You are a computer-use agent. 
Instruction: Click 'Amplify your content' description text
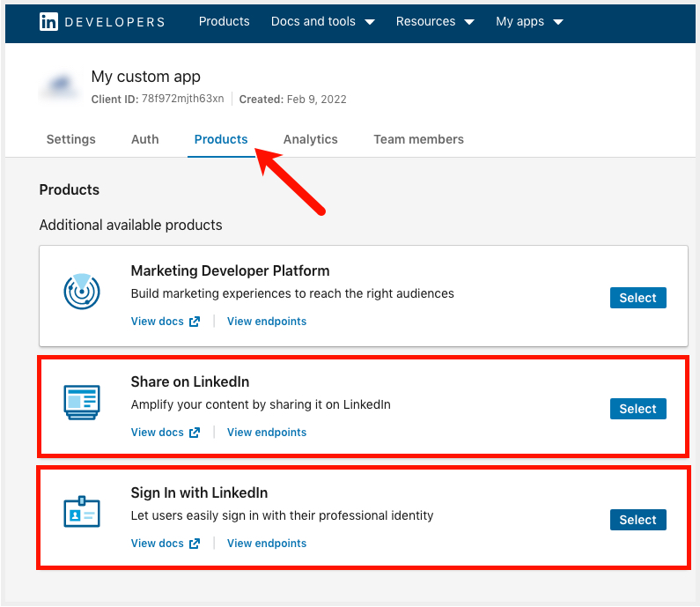tap(261, 404)
